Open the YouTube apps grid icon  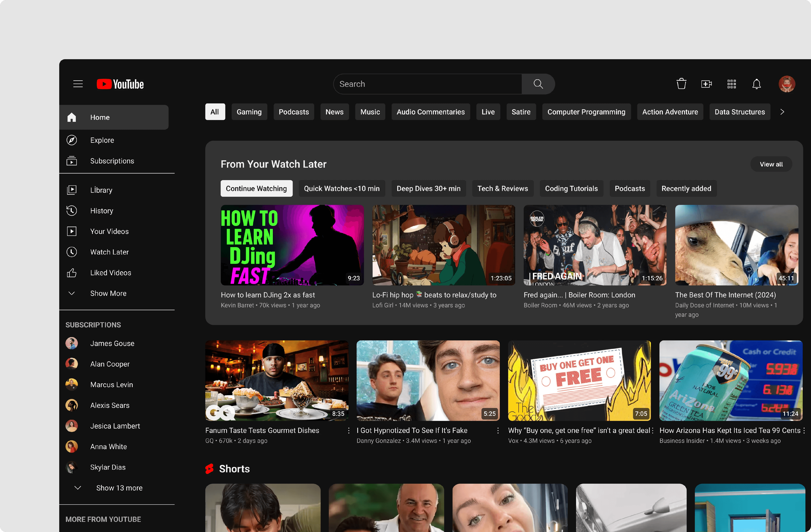click(732, 84)
